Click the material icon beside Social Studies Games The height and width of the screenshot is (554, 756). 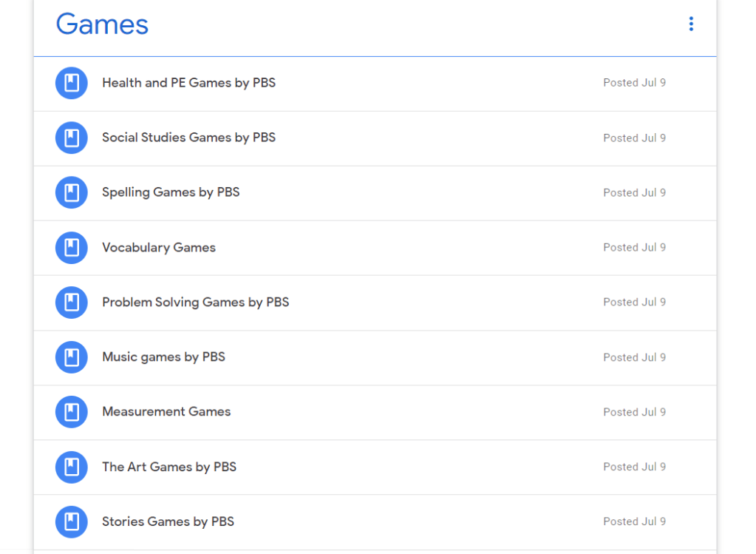click(x=72, y=138)
